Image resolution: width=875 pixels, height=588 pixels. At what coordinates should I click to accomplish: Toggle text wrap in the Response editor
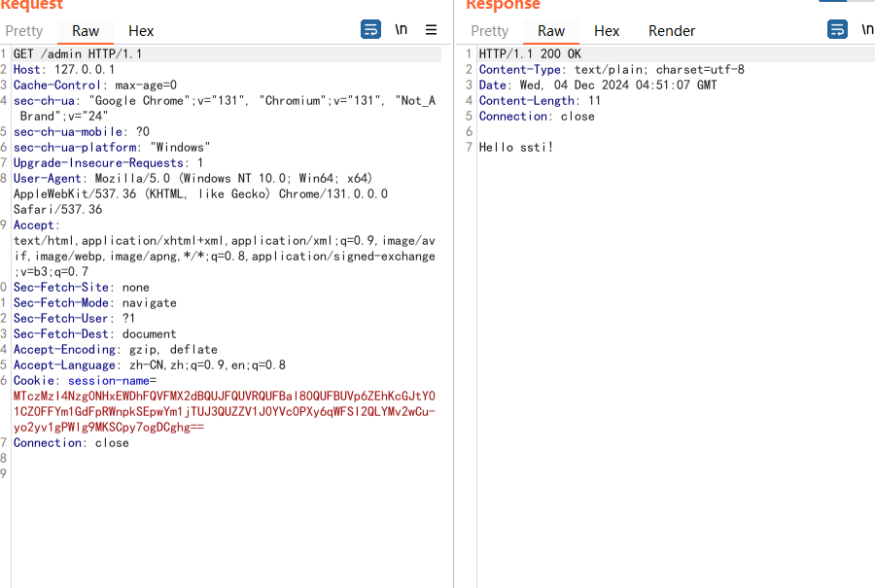[x=837, y=30]
